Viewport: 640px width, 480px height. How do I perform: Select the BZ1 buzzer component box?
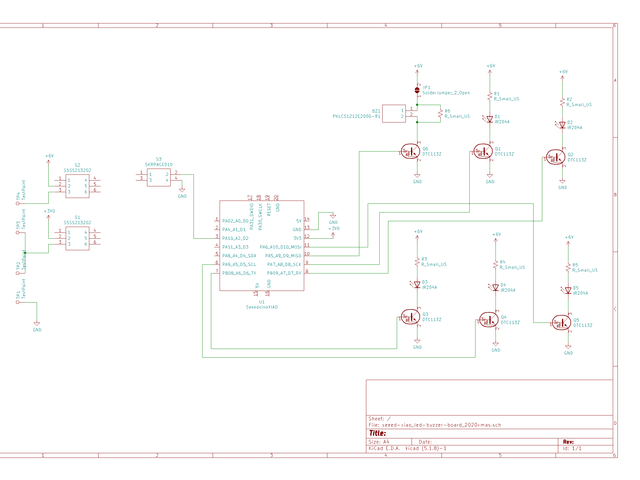tap(393, 113)
